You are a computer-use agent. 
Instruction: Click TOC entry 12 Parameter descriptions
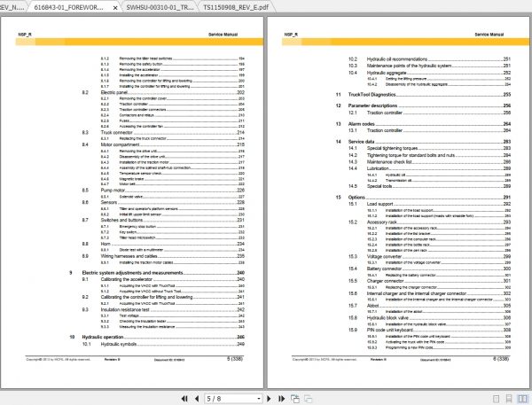pos(423,105)
